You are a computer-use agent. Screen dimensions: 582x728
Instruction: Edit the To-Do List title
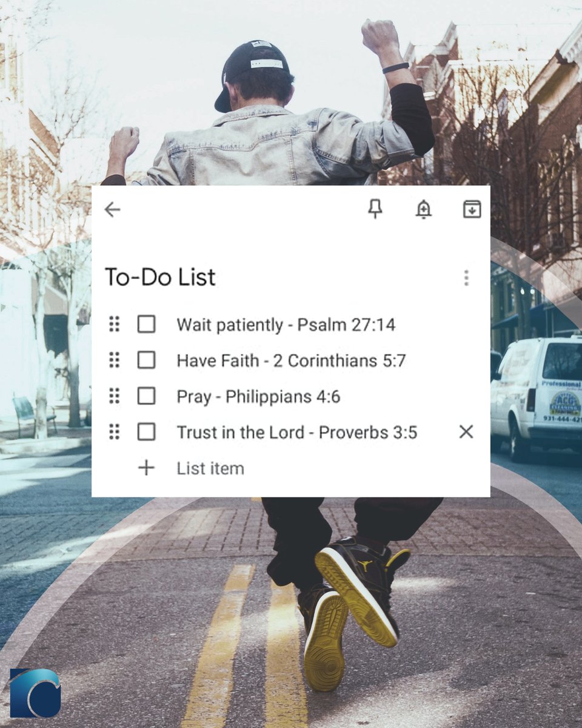click(x=160, y=277)
